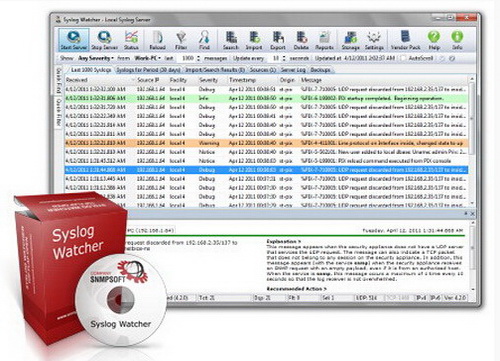This screenshot has width=500, height=361.
Task: Open Settings gear icon in toolbar
Action: tap(374, 40)
